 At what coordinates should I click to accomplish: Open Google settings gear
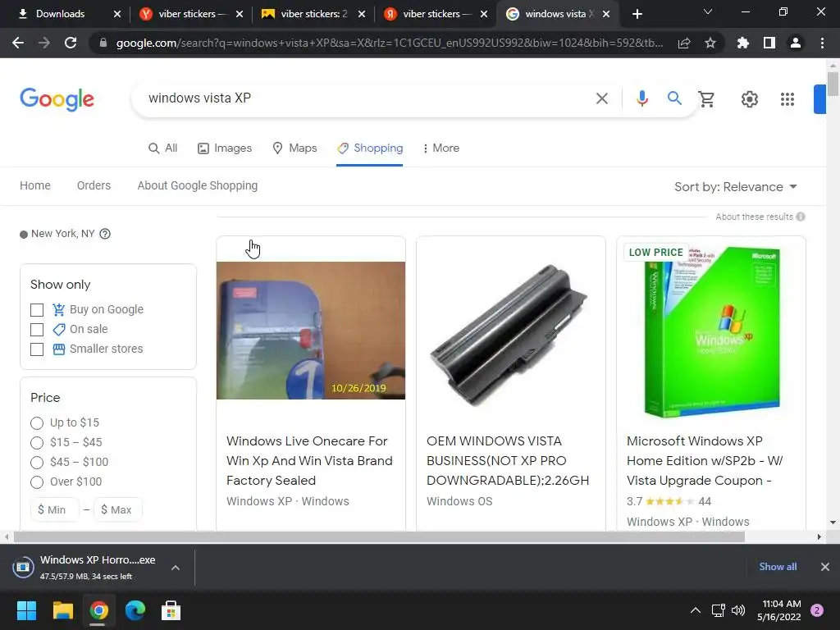click(750, 99)
